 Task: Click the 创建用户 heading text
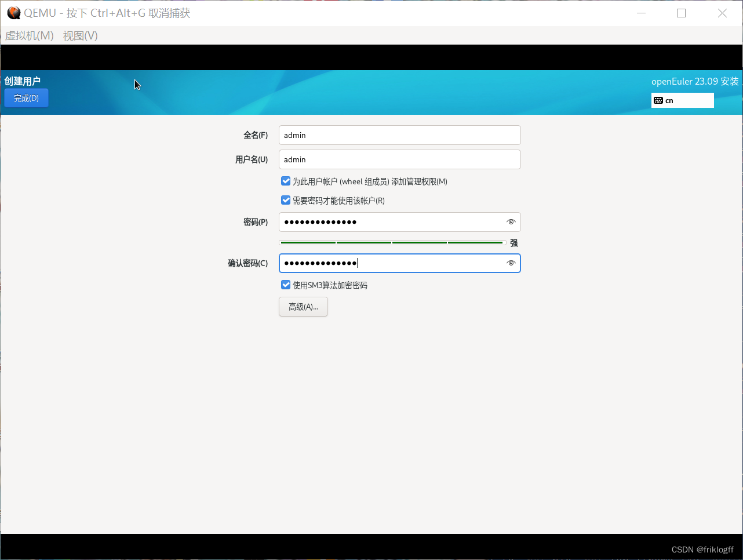coord(23,81)
